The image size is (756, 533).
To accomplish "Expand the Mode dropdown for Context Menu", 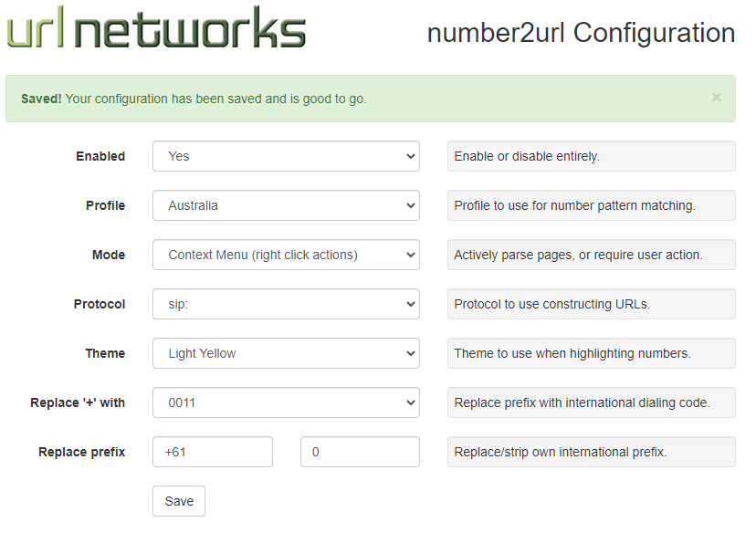I will pyautogui.click(x=286, y=255).
